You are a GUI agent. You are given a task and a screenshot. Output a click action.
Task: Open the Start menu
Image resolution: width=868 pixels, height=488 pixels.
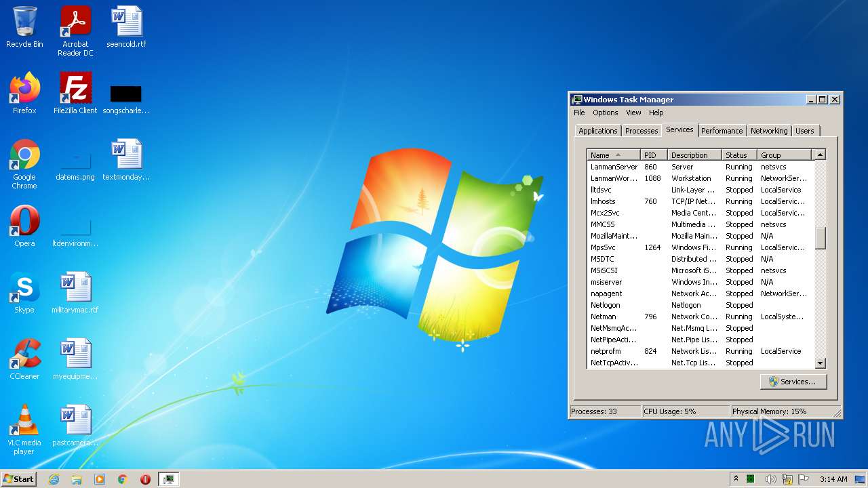click(18, 479)
